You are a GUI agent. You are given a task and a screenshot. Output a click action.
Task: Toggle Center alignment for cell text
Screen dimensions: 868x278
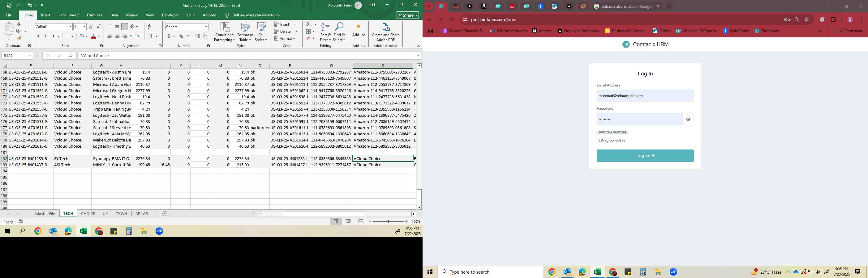point(117,36)
